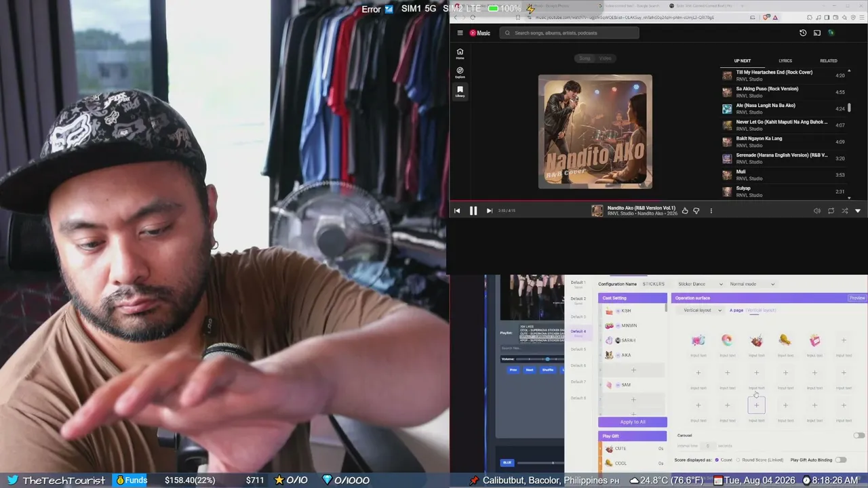This screenshot has width=868, height=488.
Task: Open the RELATED tab
Action: click(x=829, y=61)
